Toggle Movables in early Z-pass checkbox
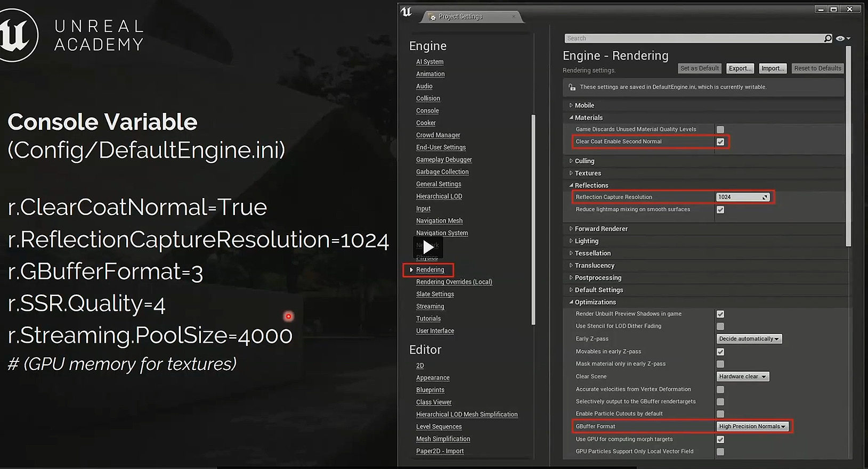 click(x=720, y=352)
